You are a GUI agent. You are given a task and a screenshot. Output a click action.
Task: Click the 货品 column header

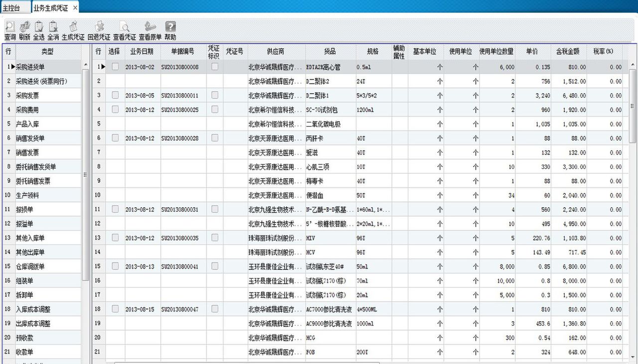[330, 51]
